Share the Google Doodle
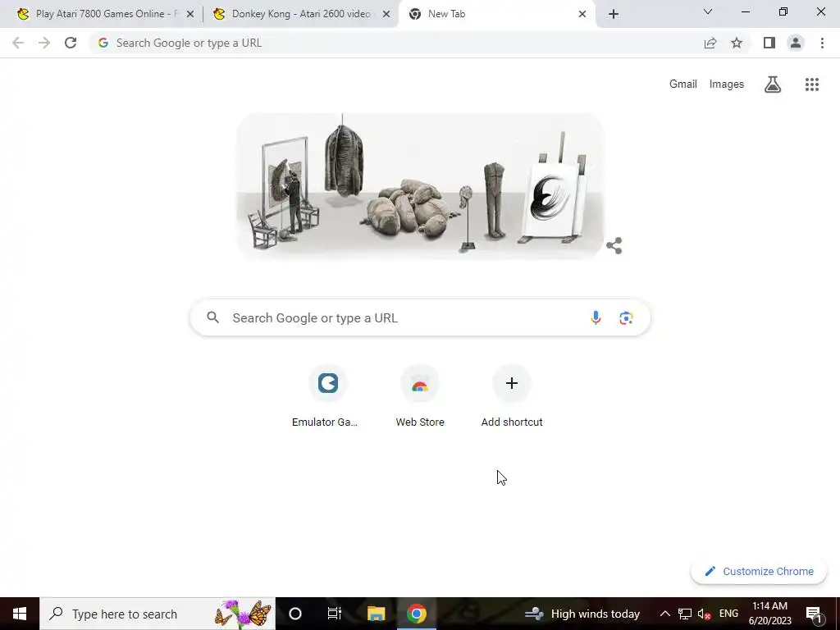The height and width of the screenshot is (630, 840). click(614, 246)
